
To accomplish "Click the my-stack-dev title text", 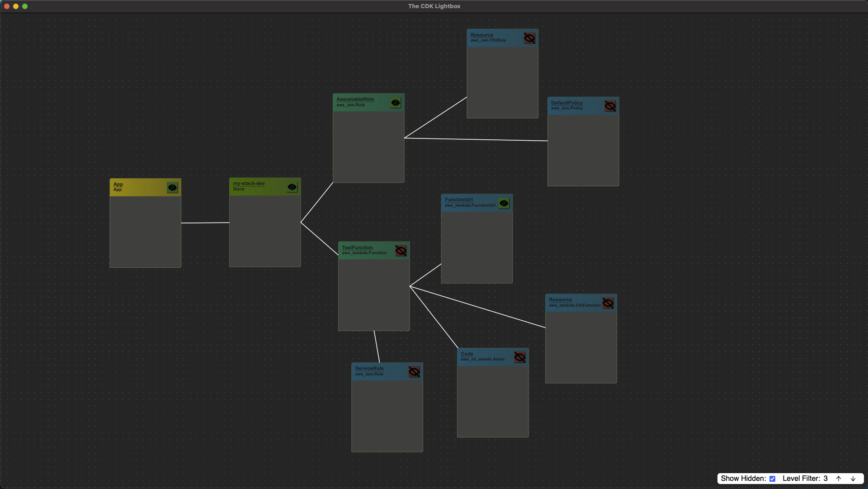I will pos(249,183).
